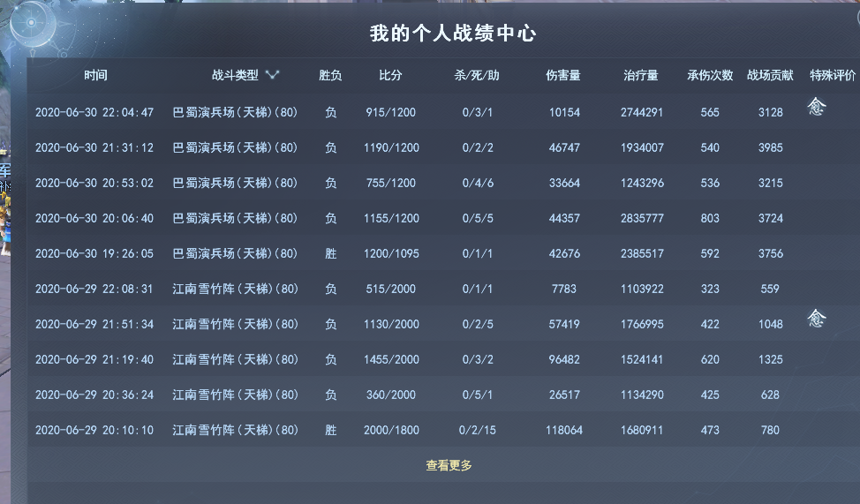Click the 查看更多 link
860x504 pixels.
(x=449, y=465)
